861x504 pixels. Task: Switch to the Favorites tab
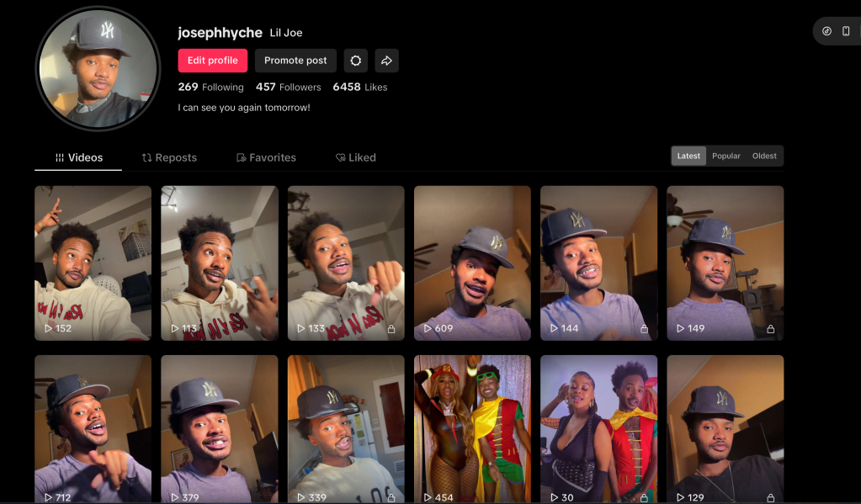point(266,157)
